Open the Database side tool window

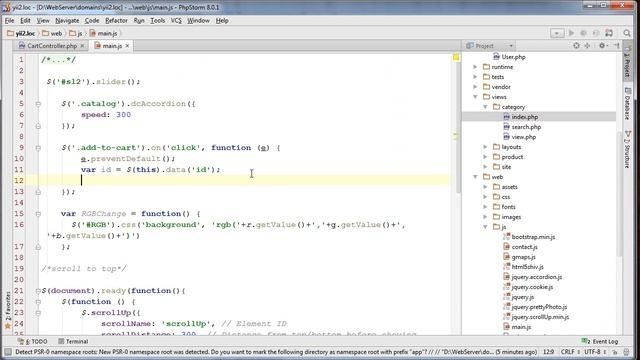pyautogui.click(x=627, y=104)
